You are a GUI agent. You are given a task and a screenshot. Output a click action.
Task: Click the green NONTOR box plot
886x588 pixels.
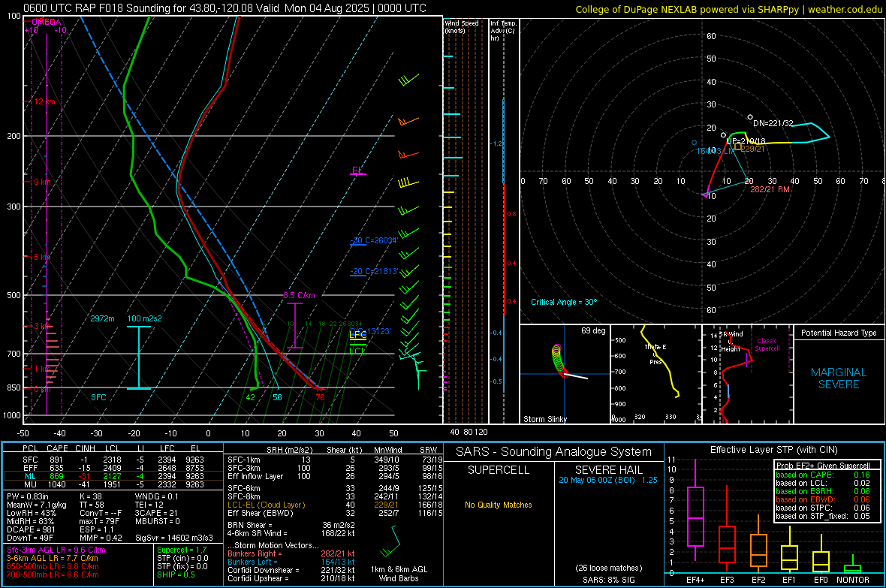click(x=853, y=565)
